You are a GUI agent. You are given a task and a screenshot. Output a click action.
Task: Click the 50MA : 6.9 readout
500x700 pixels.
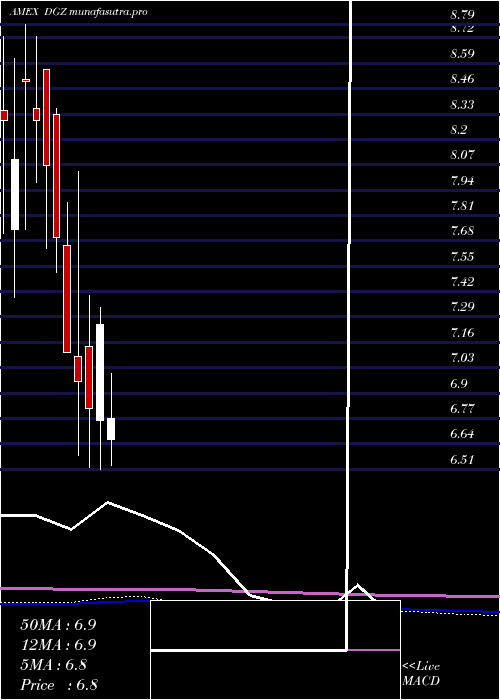[x=58, y=625]
